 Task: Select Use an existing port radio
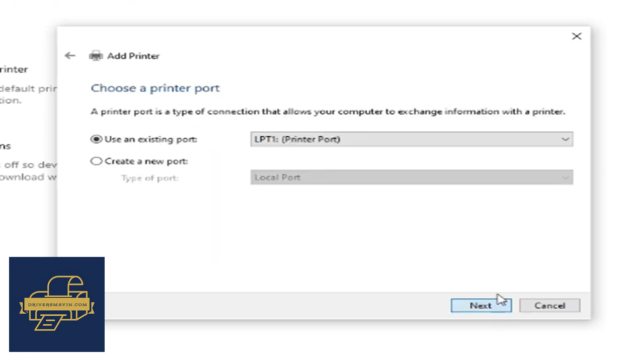(96, 139)
